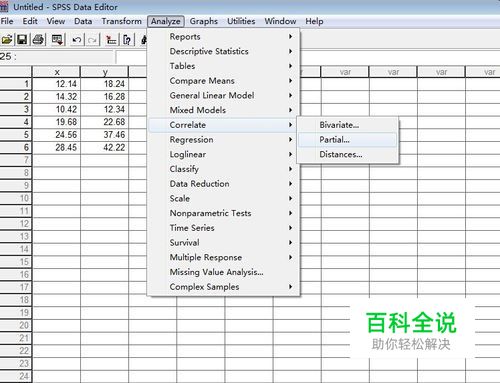
Task: Select row header number 10
Action: tap(16, 198)
